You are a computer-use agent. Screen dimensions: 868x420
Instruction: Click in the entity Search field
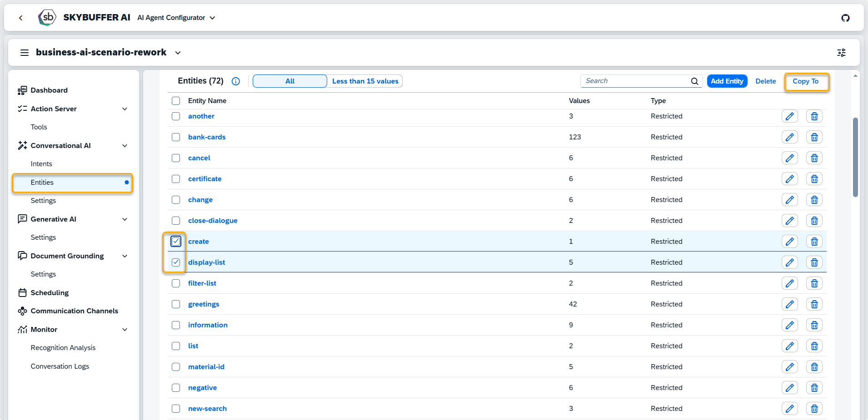pos(635,81)
